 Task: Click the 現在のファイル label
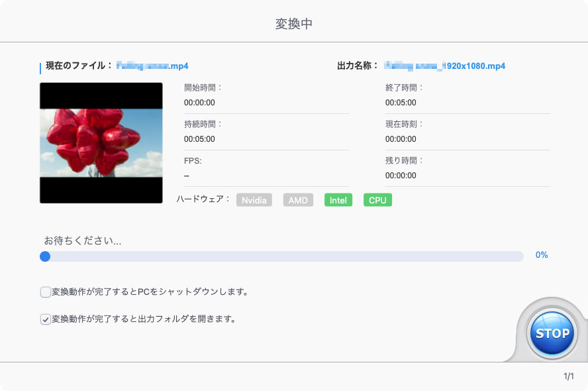click(78, 66)
